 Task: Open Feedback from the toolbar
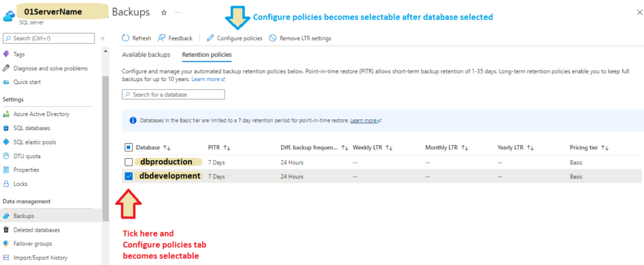(175, 38)
